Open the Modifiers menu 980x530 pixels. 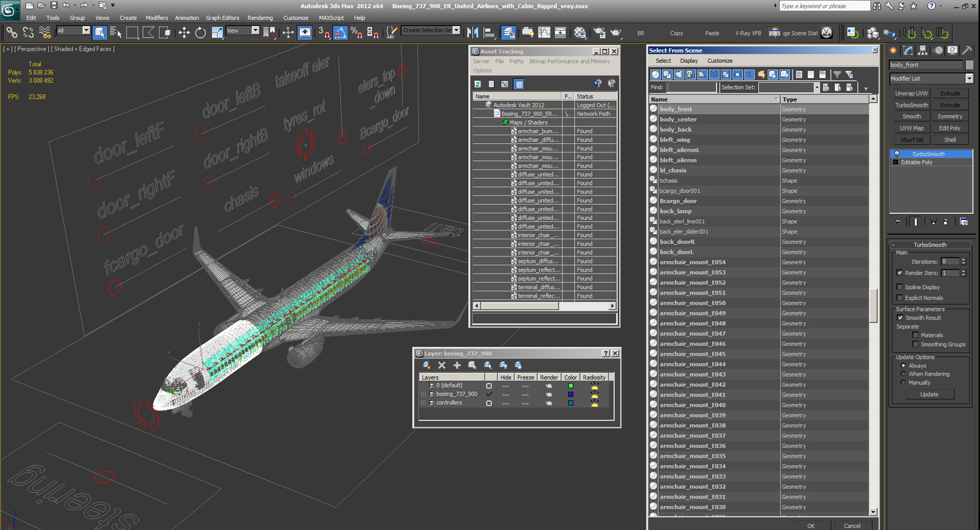click(156, 18)
